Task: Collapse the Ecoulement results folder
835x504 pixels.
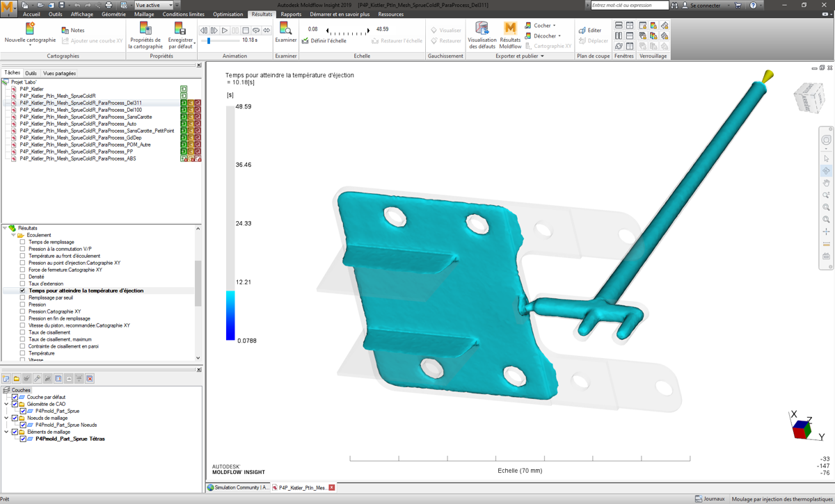Action: [x=13, y=235]
